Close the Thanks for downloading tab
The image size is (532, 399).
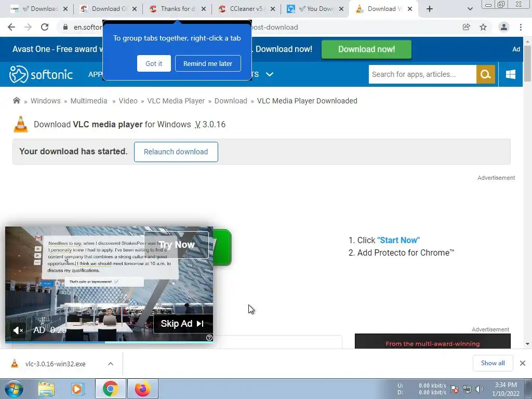click(204, 9)
